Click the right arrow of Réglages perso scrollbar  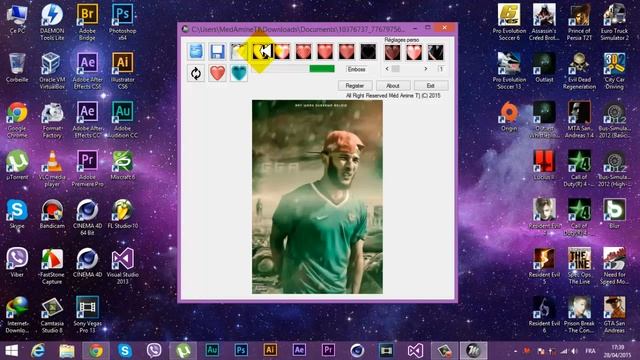(x=426, y=69)
